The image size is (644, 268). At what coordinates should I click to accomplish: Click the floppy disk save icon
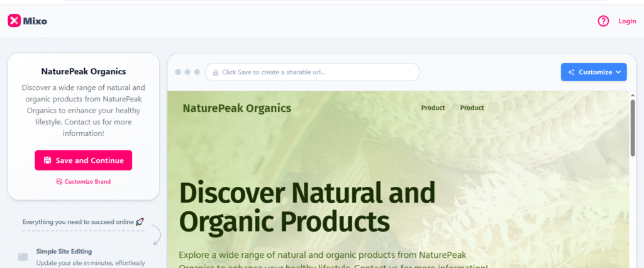(47, 160)
